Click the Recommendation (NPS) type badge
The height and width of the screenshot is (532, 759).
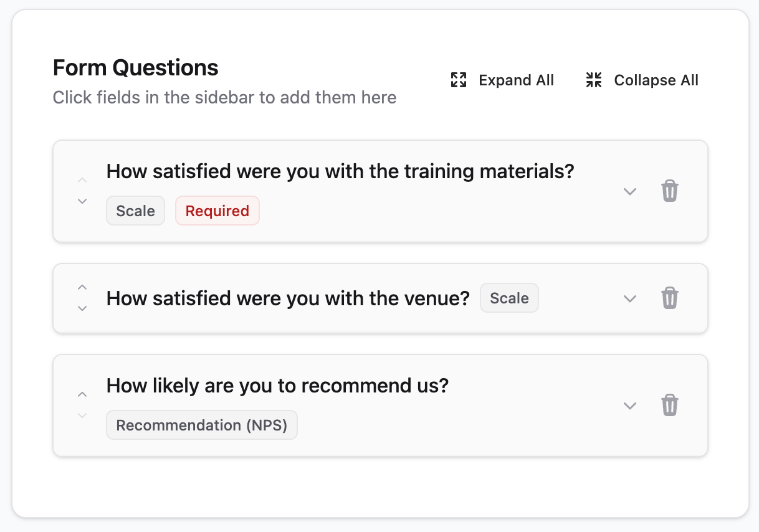[201, 425]
